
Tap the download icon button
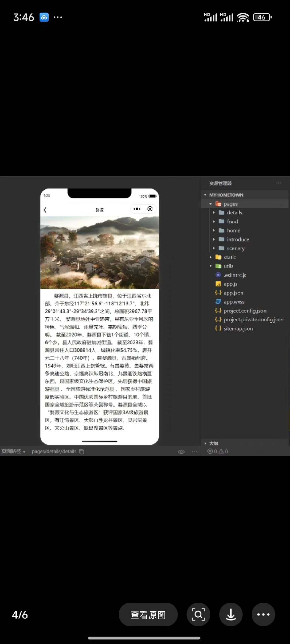tap(231, 614)
